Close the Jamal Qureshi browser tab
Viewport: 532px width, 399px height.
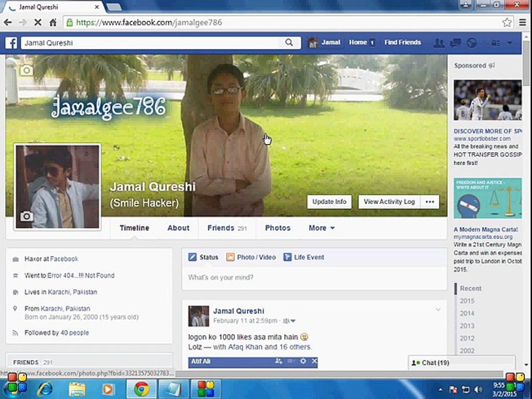96,7
